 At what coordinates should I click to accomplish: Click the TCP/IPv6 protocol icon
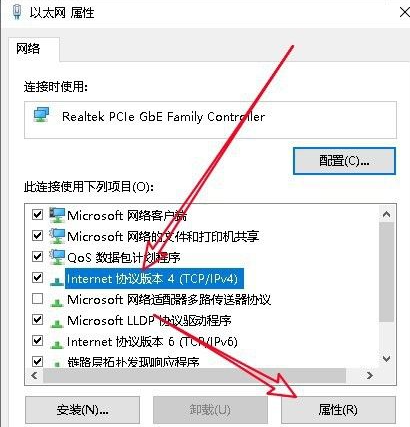pos(57,344)
